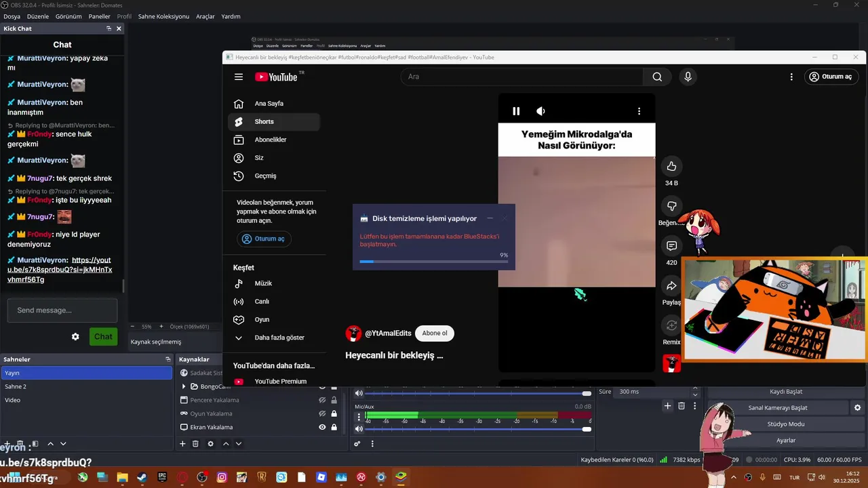
Task: Open YouTube settings three-dot menu beside Oturum aç
Action: (x=791, y=77)
